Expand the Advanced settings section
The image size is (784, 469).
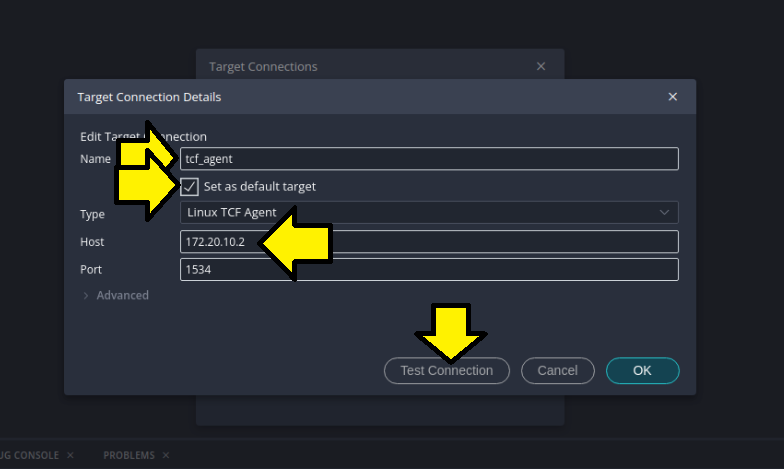click(x=122, y=296)
